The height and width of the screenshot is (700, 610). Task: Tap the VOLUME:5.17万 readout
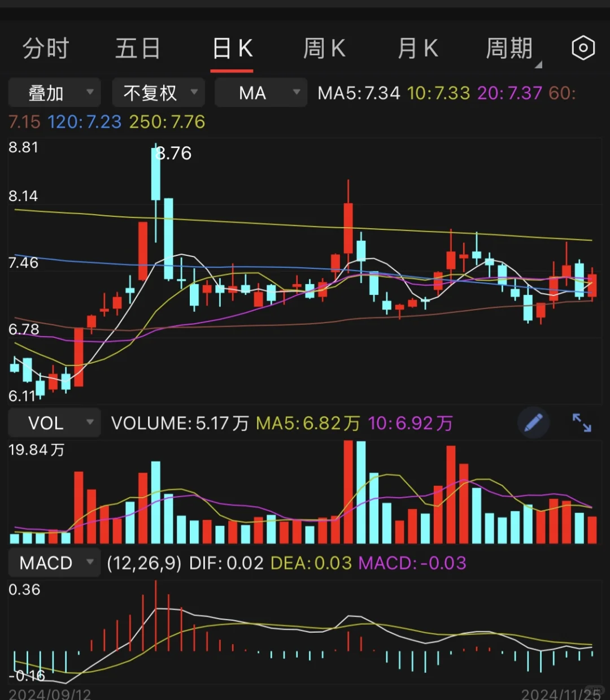pyautogui.click(x=180, y=423)
